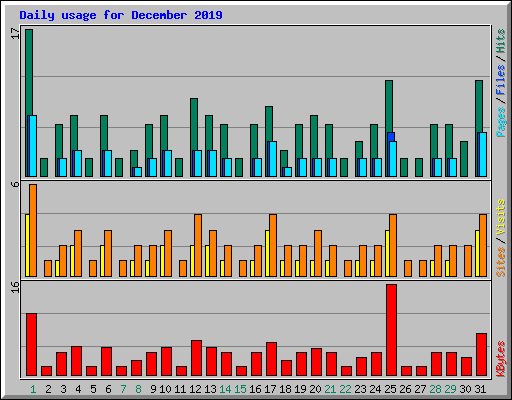The width and height of the screenshot is (512, 400).
Task: Click day label "30" on the x-axis
Action: pos(465,389)
